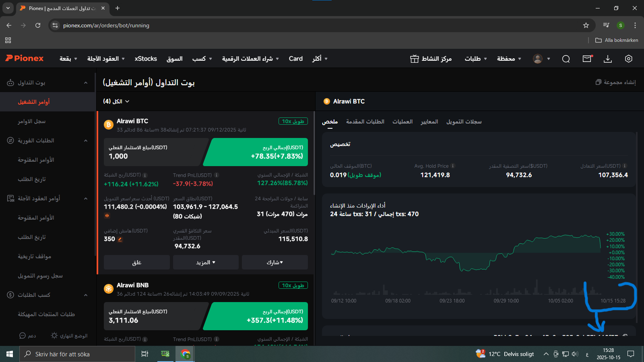
Task: Switch to the ملخص tab
Action: pyautogui.click(x=330, y=121)
